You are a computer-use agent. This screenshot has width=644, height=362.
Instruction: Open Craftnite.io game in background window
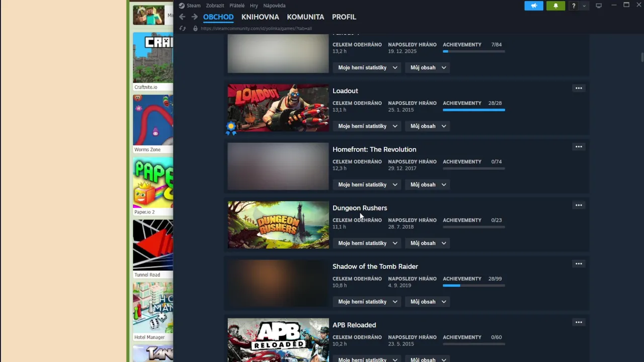coord(153,62)
